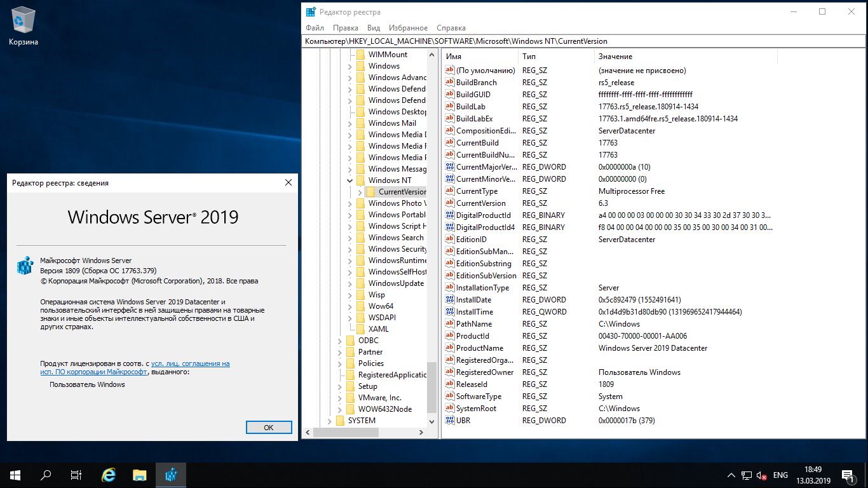The width and height of the screenshot is (868, 488).
Task: Click the Windows Mail folder icon
Action: point(360,123)
